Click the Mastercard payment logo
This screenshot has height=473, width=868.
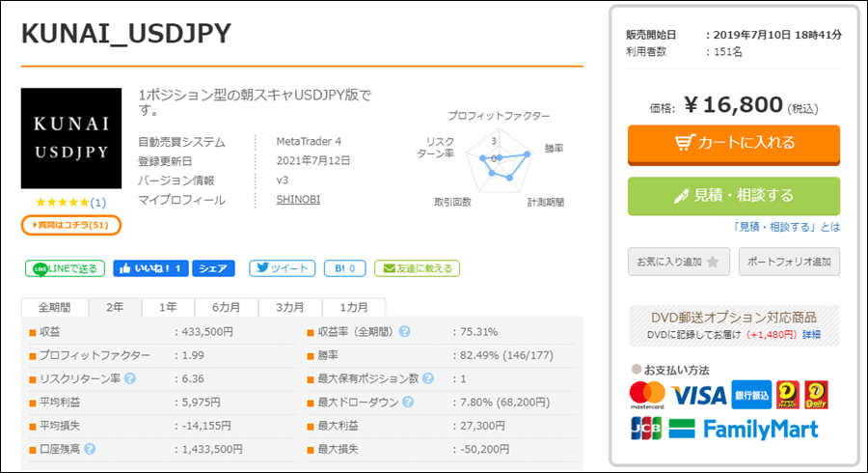point(647,396)
